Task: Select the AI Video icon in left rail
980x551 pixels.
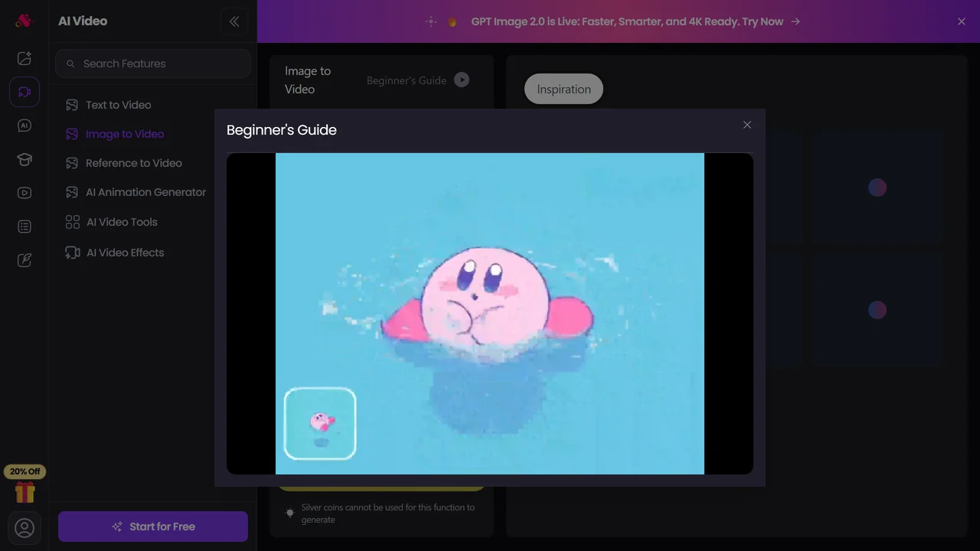Action: (24, 92)
